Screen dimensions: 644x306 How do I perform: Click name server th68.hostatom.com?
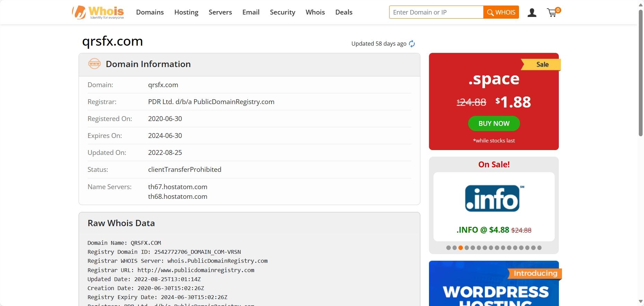pyautogui.click(x=178, y=196)
